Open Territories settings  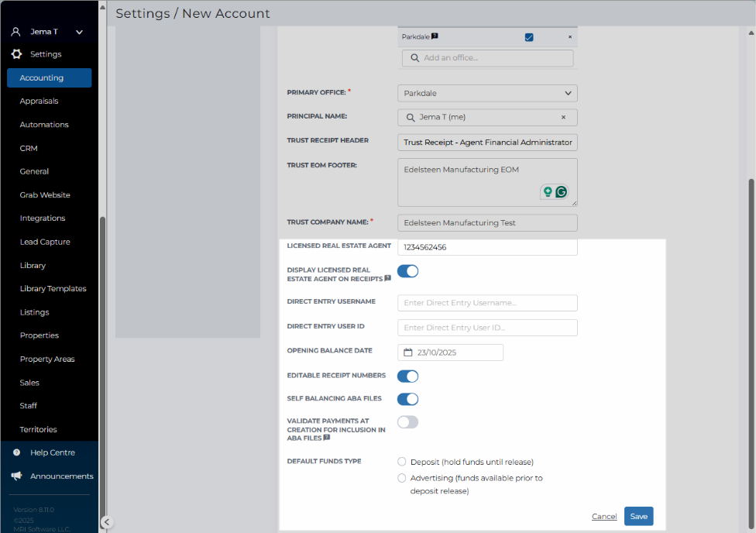tap(38, 429)
